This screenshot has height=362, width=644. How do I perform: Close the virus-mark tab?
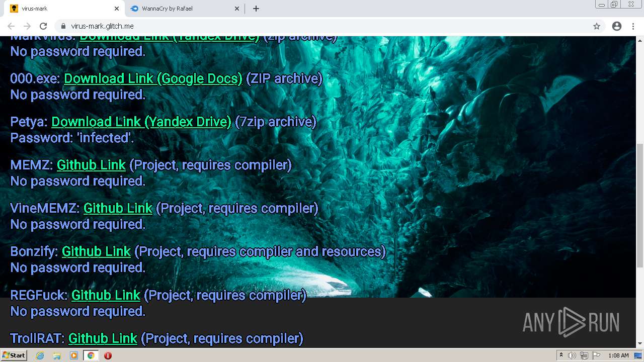coord(117,9)
